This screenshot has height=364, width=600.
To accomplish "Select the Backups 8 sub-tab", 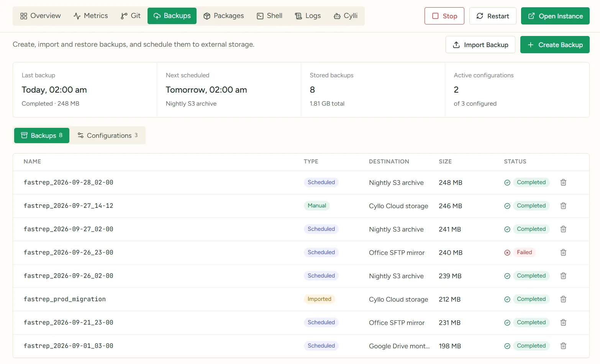I will click(42, 135).
